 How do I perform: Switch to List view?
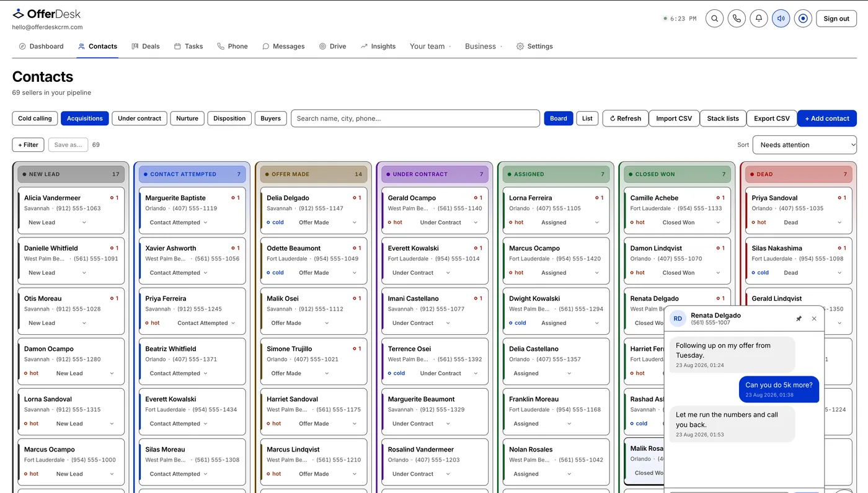click(587, 118)
